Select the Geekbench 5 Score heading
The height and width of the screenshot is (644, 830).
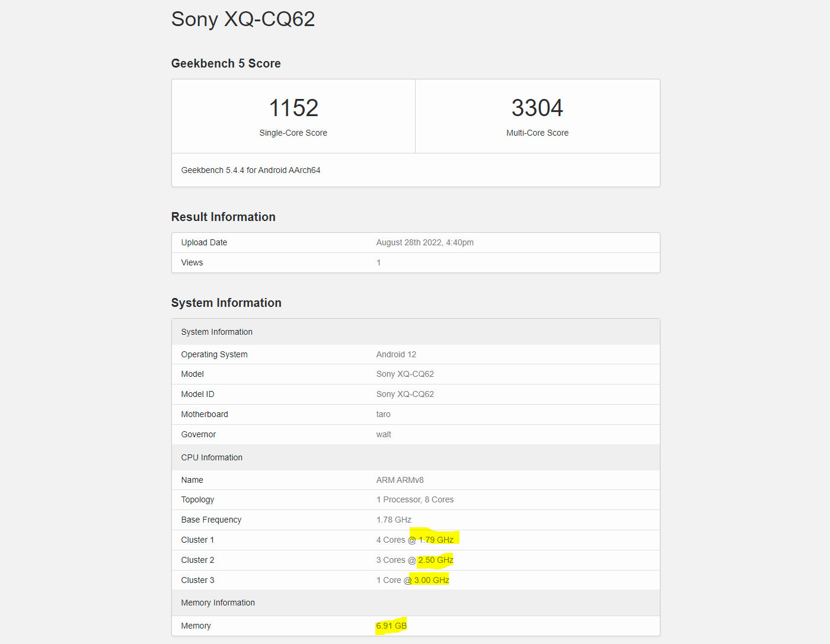click(x=226, y=63)
